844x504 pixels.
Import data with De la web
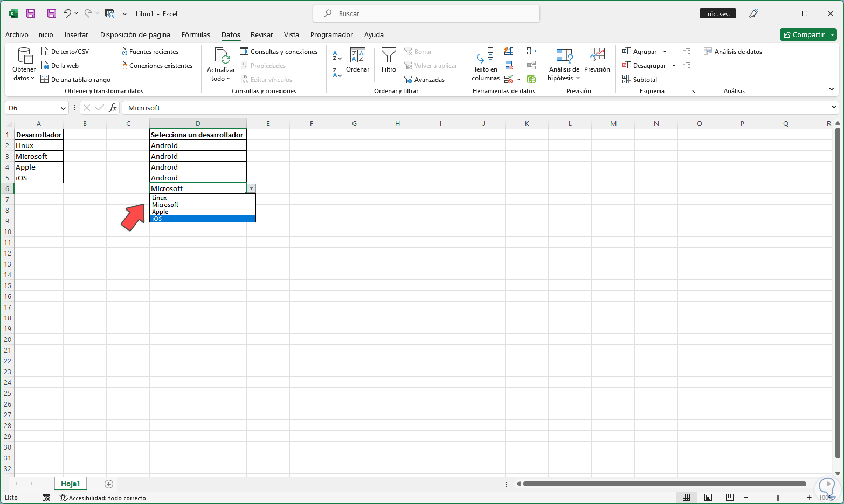60,66
